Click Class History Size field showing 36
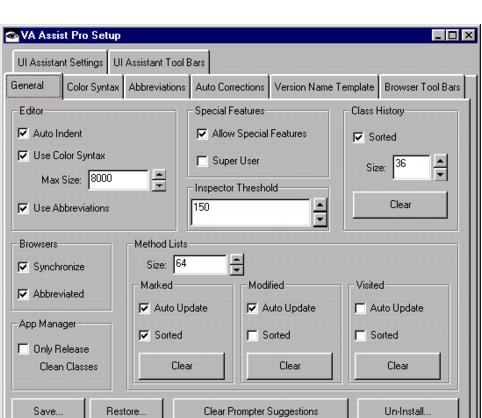Viewport: 482px width, 418px height. [x=412, y=167]
